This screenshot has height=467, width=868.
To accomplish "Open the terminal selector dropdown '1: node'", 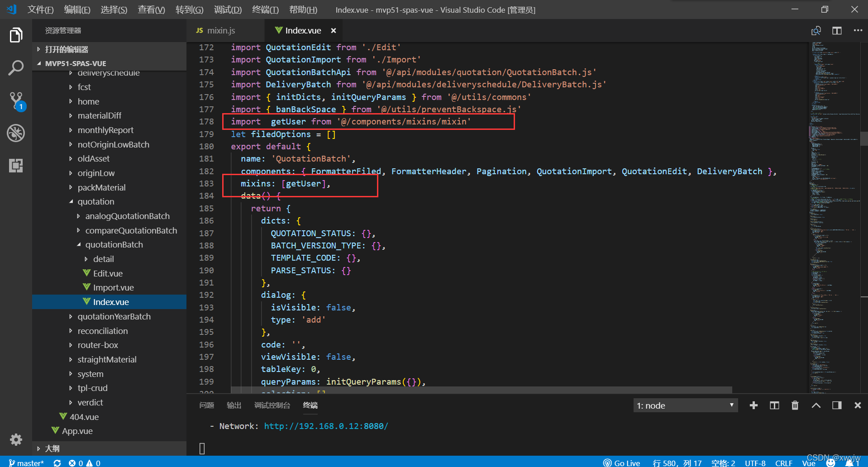I will tap(685, 405).
